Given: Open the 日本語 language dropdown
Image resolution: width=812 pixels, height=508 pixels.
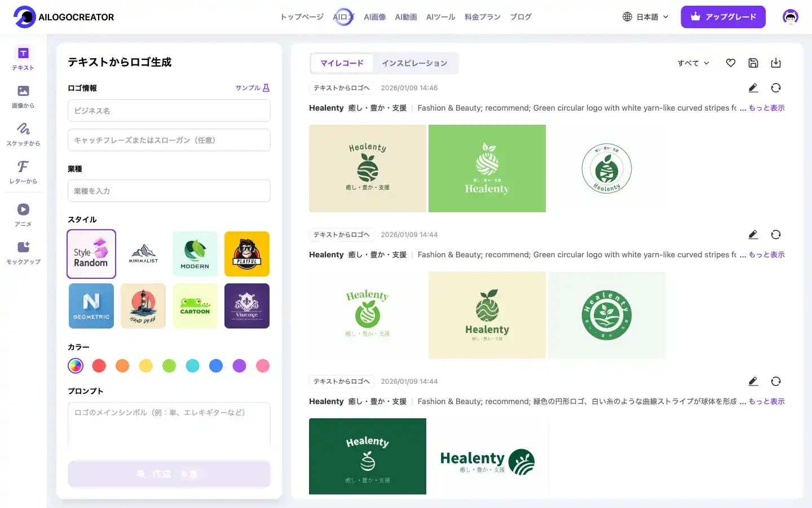Looking at the screenshot, I should point(646,17).
